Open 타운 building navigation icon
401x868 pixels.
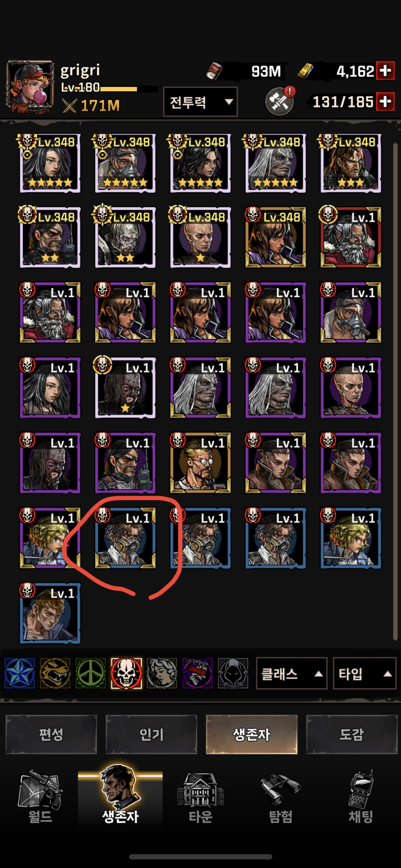(200, 798)
